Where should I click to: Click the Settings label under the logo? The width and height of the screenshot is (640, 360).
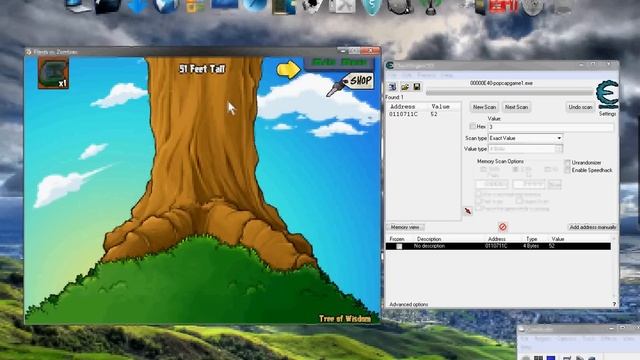click(x=607, y=114)
